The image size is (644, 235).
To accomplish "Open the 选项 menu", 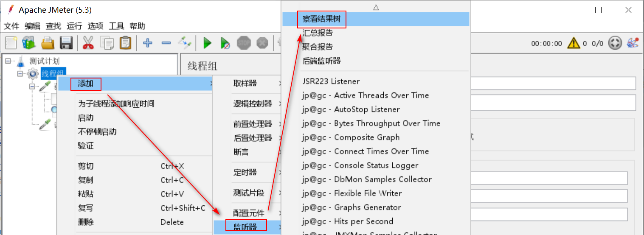I will tap(96, 26).
